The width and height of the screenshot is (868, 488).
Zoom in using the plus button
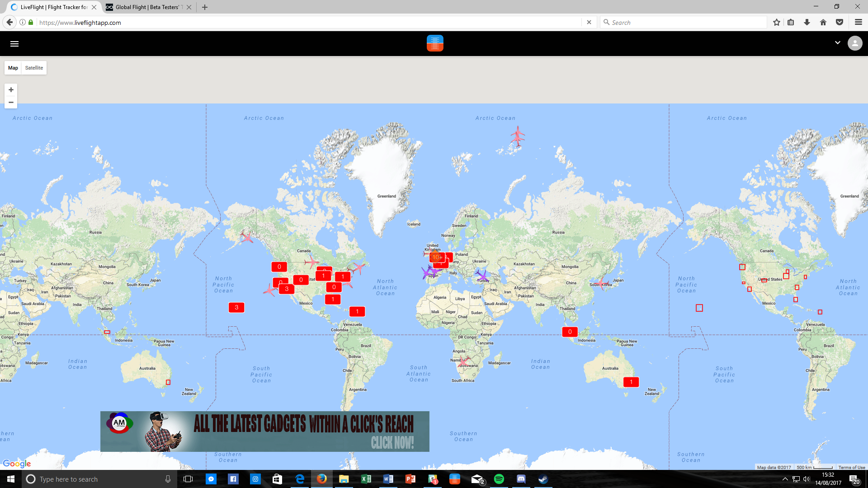click(11, 90)
